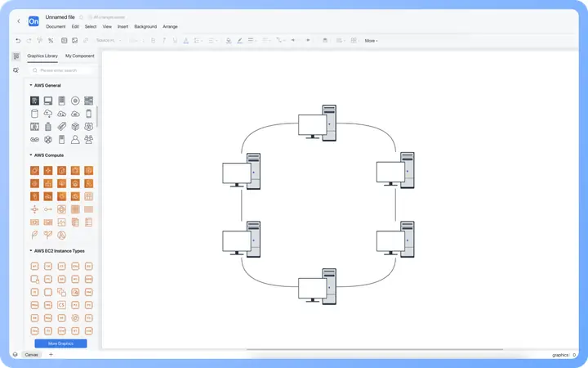Select the bottom computer in the ring diagram
This screenshot has height=368, width=588.
click(x=317, y=286)
